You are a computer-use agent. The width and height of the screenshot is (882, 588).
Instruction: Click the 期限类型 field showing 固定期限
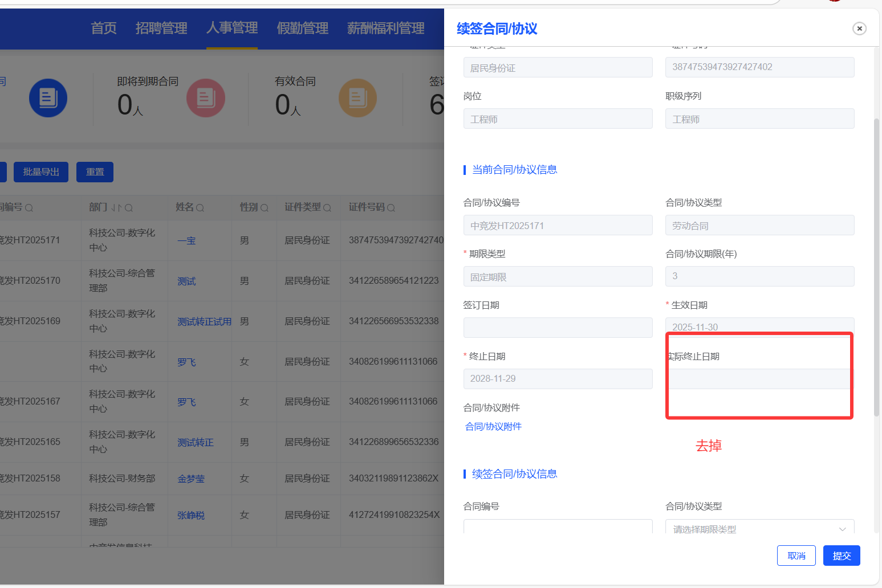(x=558, y=276)
